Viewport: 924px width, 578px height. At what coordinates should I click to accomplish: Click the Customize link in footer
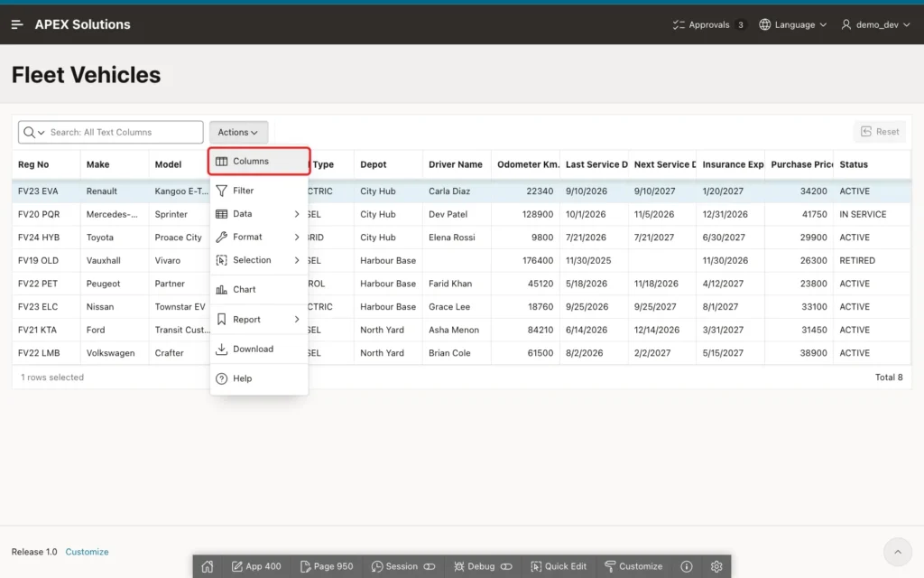87,552
